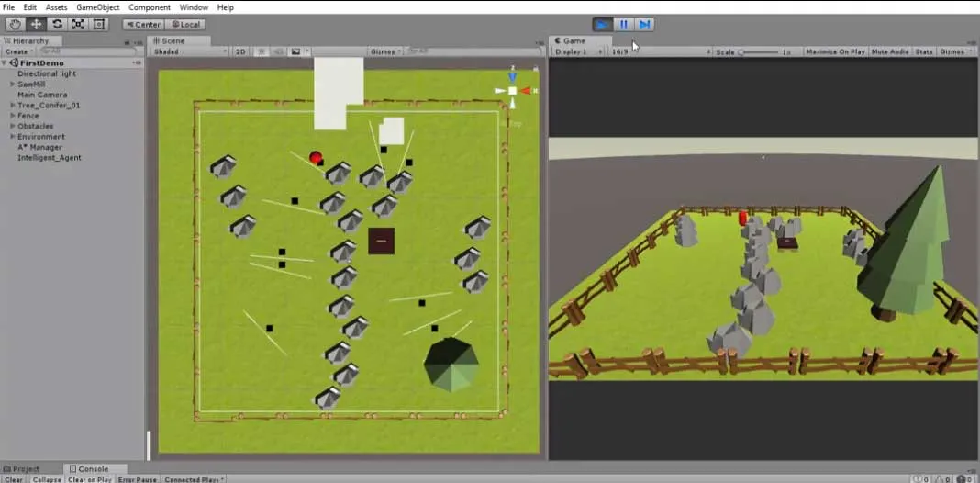Click the Step frame button

coord(645,25)
